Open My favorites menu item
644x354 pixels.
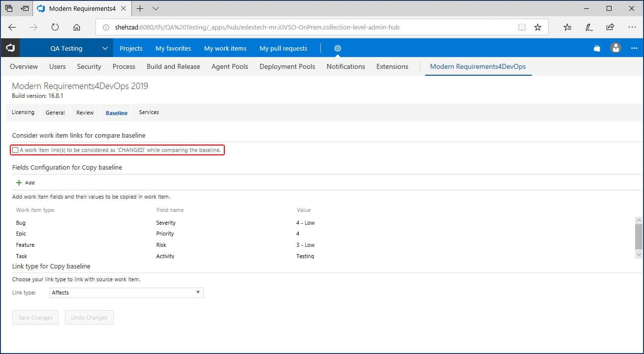coord(173,48)
